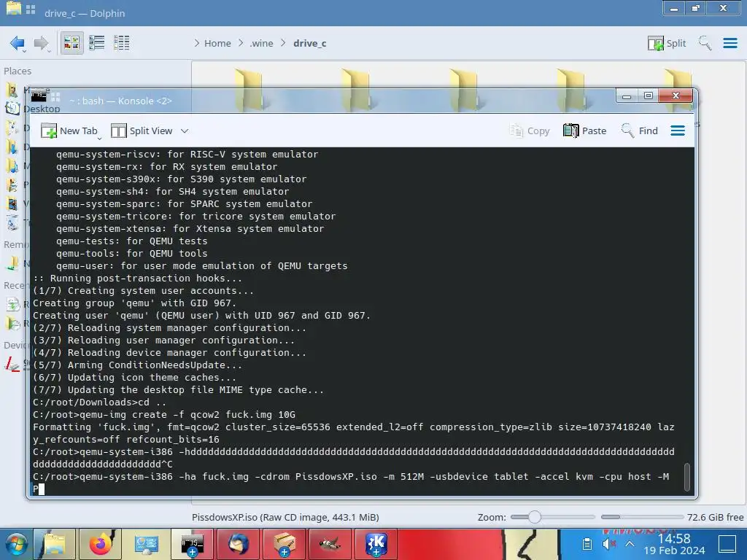Screen dimensions: 747x560
Task: Adjust Dolphin zoom slider handle
Action: click(x=535, y=517)
